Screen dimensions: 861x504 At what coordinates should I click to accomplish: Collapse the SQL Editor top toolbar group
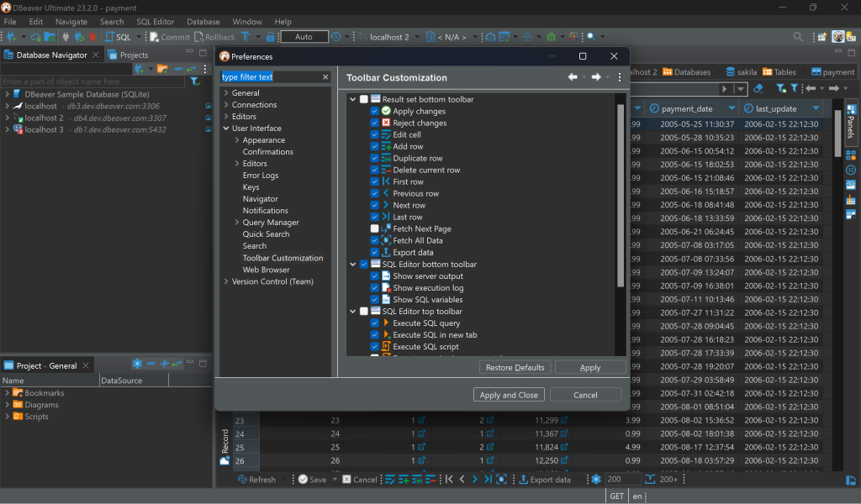pyautogui.click(x=353, y=312)
